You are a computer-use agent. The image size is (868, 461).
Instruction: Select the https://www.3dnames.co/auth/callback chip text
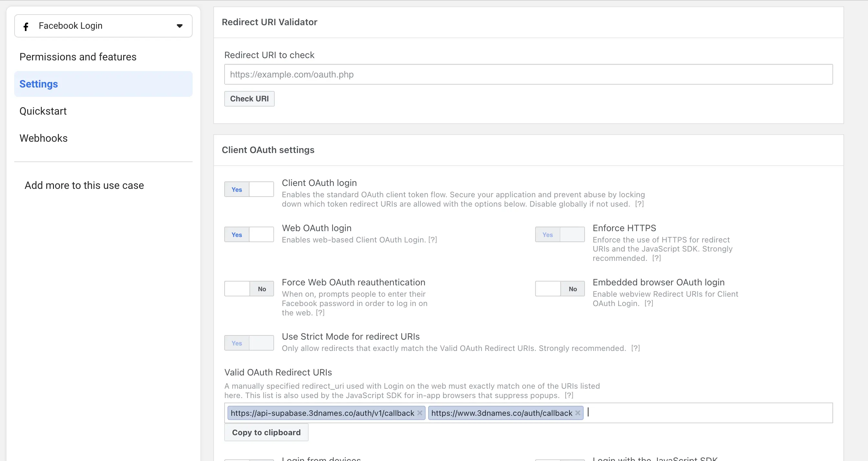(x=502, y=413)
